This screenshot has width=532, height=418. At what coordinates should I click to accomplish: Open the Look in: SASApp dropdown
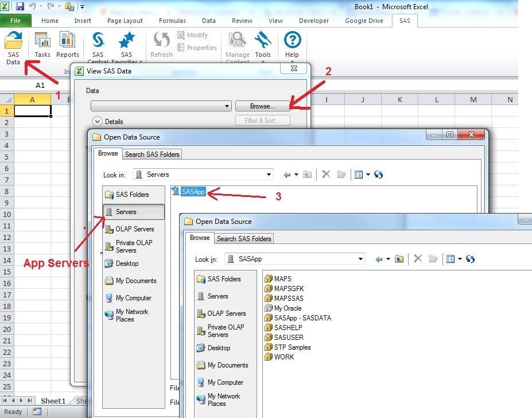(360, 259)
